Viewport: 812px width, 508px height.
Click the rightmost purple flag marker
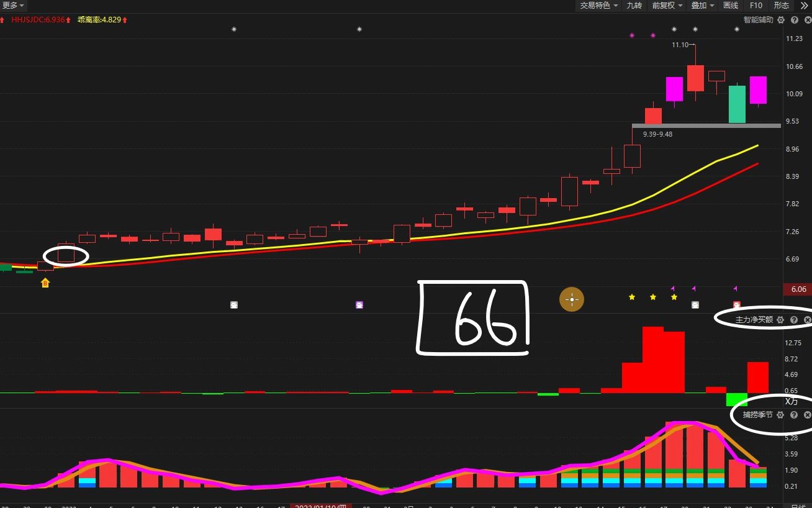point(735,288)
